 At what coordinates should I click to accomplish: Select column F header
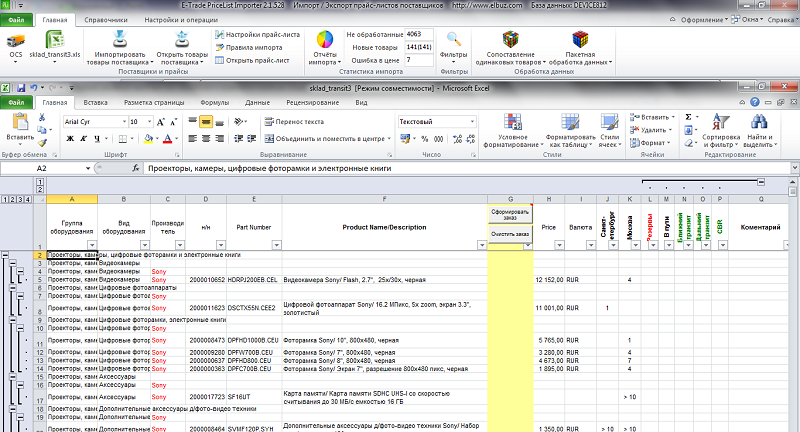(x=384, y=199)
